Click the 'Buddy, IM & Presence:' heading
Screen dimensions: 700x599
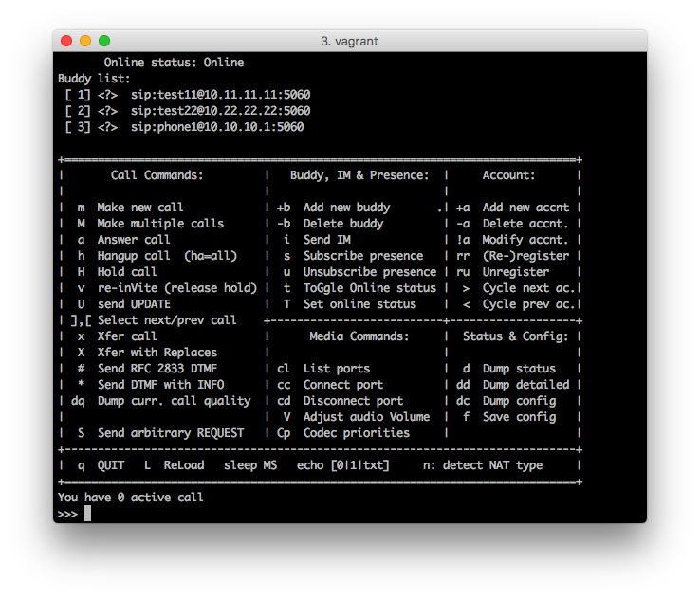click(359, 174)
